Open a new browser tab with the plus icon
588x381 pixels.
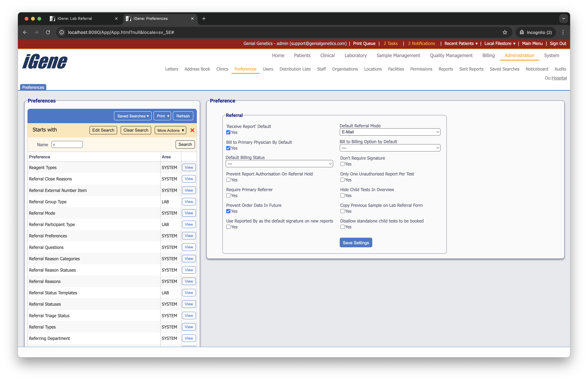204,19
